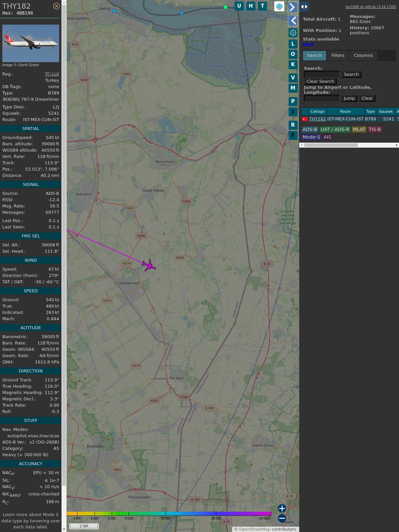Viewport: 399px width, 532px height.
Task: Toggle the P map option button
Action: pos(293,101)
